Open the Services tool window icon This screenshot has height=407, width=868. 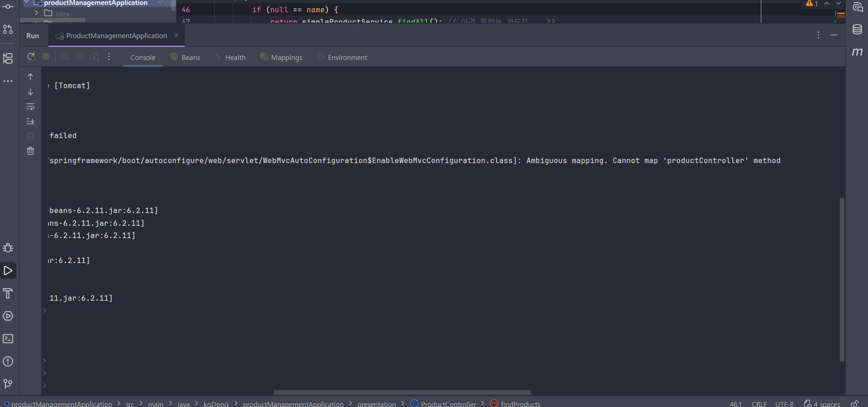click(8, 316)
